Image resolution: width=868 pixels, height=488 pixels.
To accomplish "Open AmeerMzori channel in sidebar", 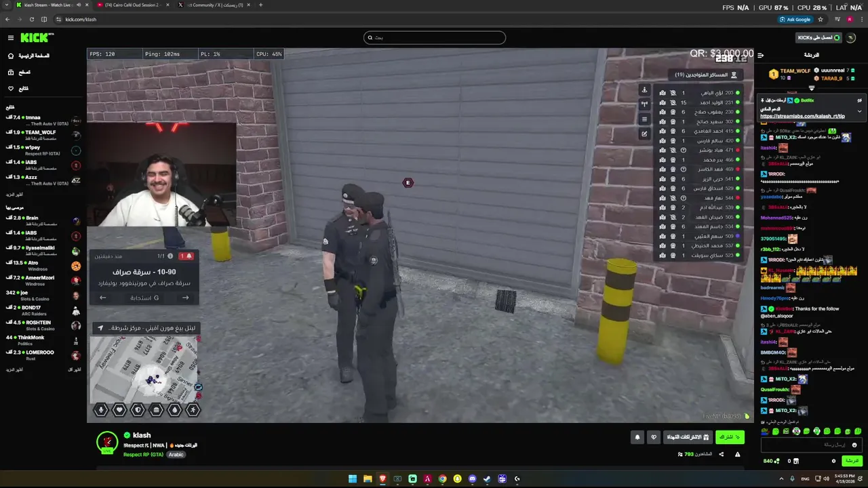I will pos(43,281).
